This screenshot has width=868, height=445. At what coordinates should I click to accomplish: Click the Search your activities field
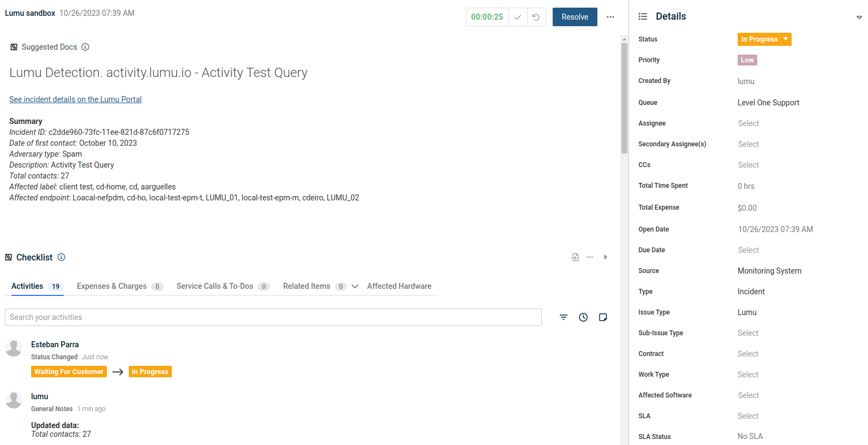[273, 317]
